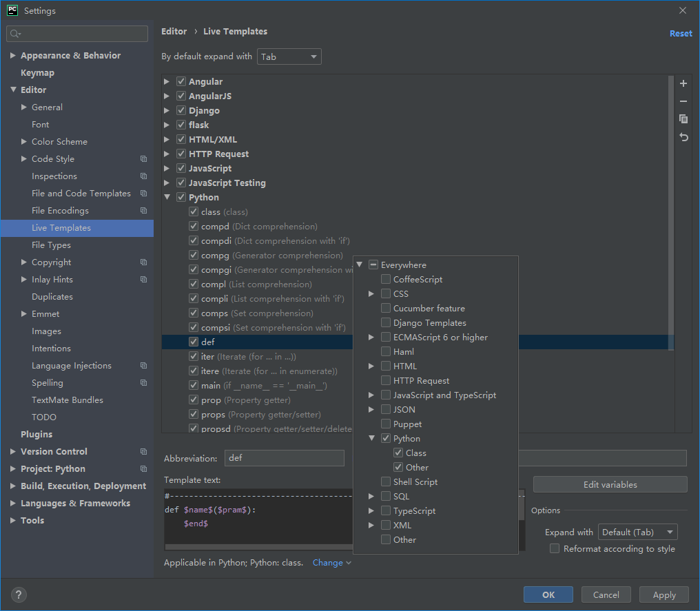The image size is (700, 611).
Task: Toggle the flask template group checkbox
Action: [181, 125]
